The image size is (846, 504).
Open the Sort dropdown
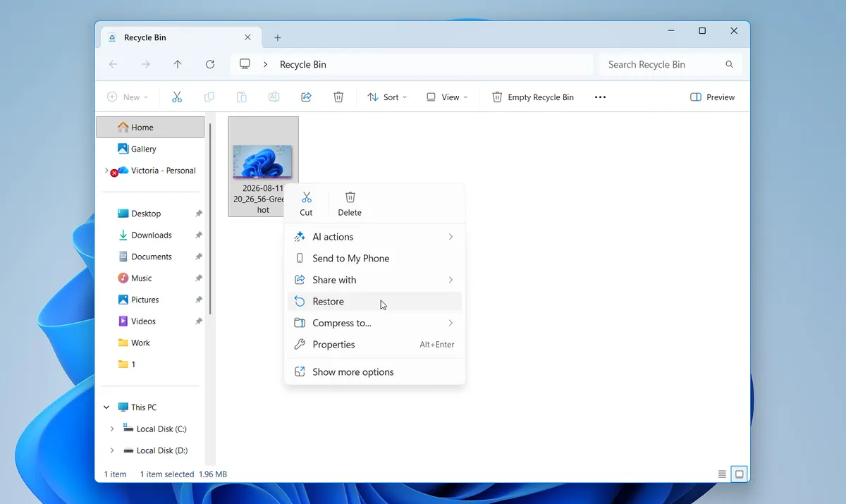pyautogui.click(x=388, y=97)
